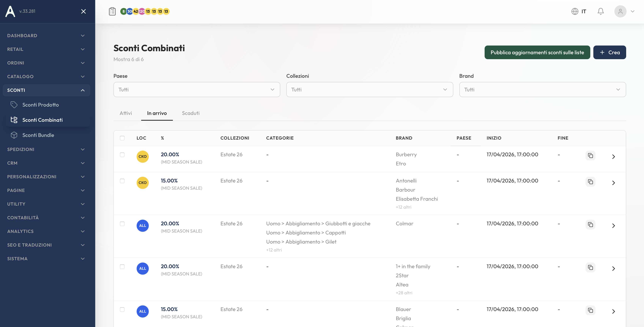The height and width of the screenshot is (327, 644).
Task: Expand the Ordini sidebar section
Action: pos(46,63)
